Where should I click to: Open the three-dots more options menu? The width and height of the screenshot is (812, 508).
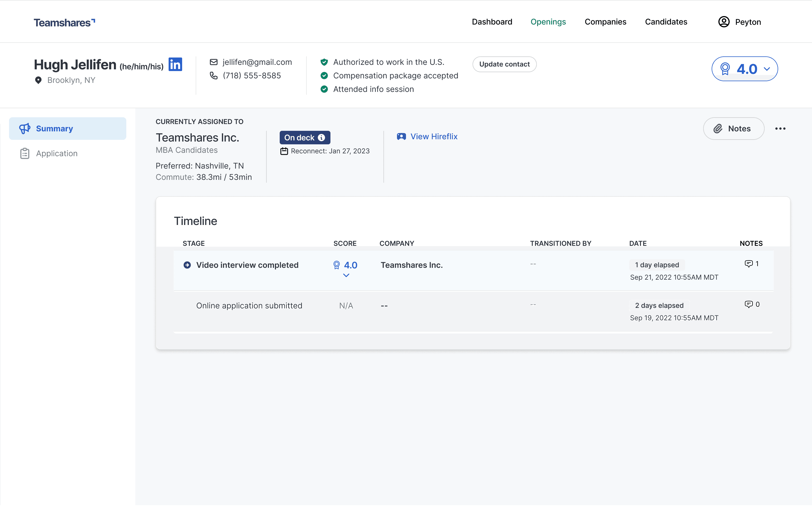(780, 129)
